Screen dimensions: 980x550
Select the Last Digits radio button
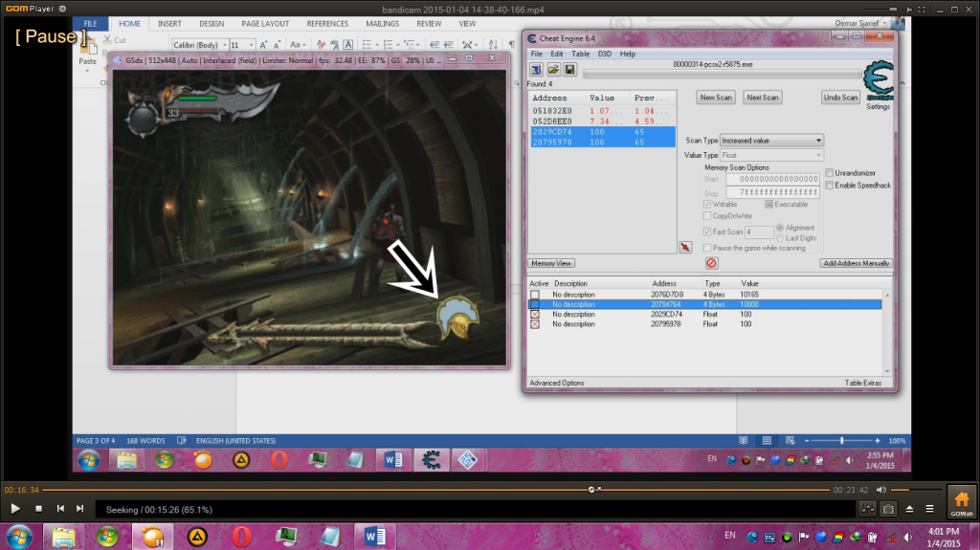click(x=779, y=238)
